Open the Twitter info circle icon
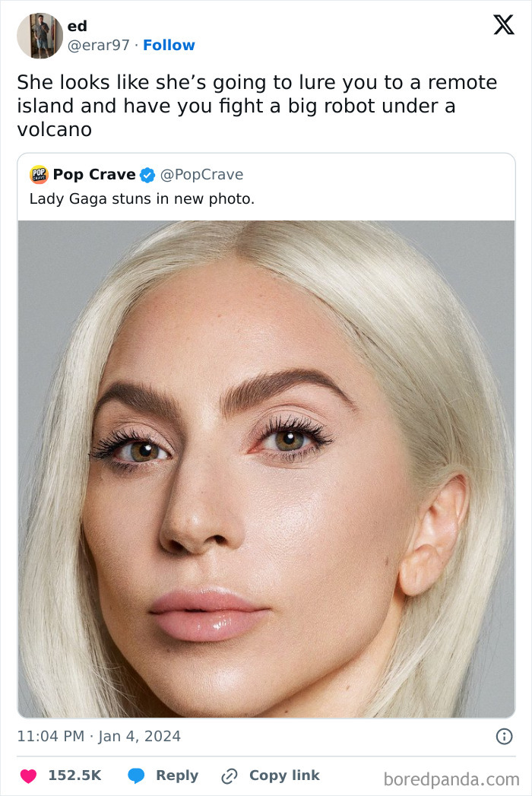The height and width of the screenshot is (796, 532). 504,736
